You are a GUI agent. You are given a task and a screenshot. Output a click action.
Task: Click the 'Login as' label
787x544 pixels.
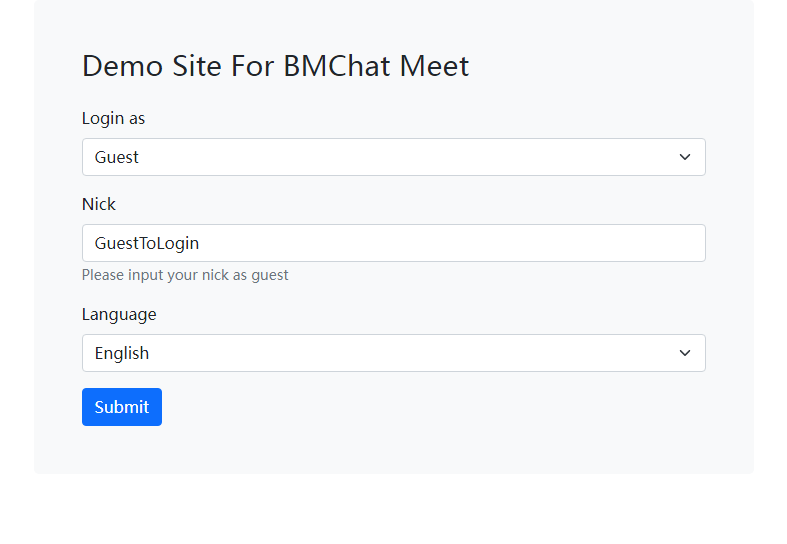pyautogui.click(x=113, y=118)
